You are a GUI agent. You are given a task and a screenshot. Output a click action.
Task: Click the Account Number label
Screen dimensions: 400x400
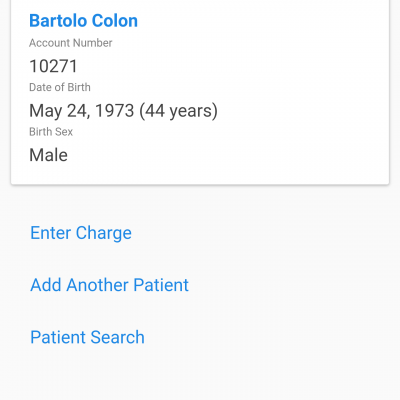(x=71, y=43)
